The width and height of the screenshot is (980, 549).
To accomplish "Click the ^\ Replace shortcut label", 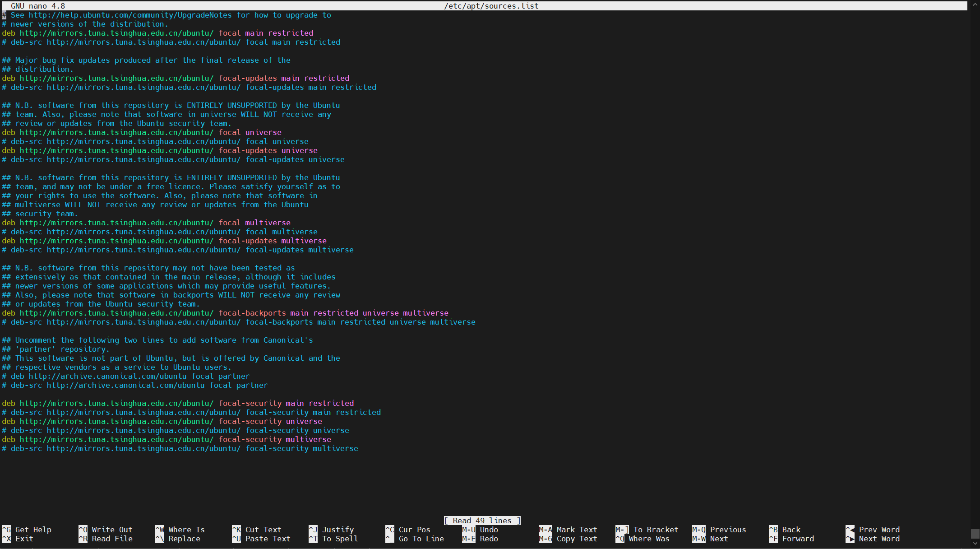I will [x=184, y=539].
